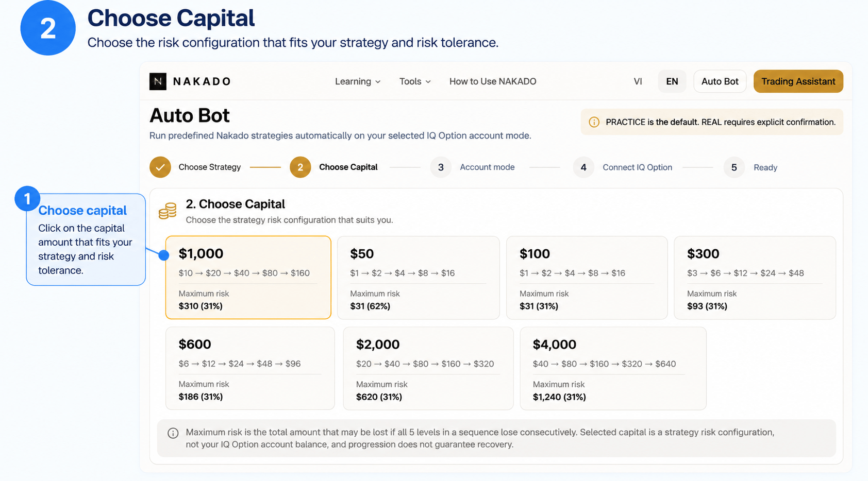The image size is (868, 481).
Task: Select the $600 capital card
Action: coord(250,368)
